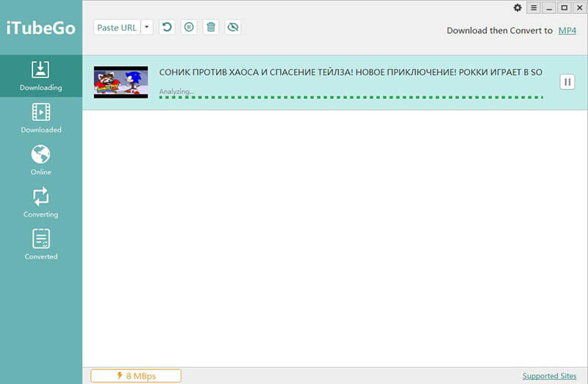Image resolution: width=588 pixels, height=384 pixels.
Task: Close the iTubeGo window
Action: 579,8
